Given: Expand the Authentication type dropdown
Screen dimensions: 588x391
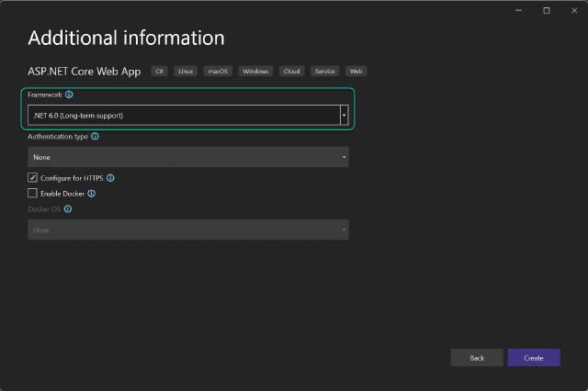Looking at the screenshot, I should 188,157.
